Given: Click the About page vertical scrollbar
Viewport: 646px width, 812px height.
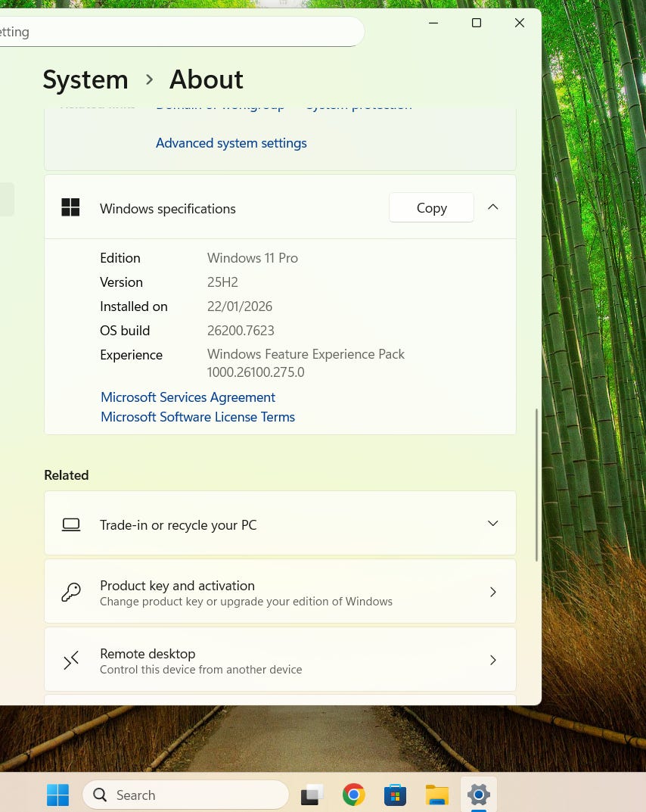Looking at the screenshot, I should 536,484.
